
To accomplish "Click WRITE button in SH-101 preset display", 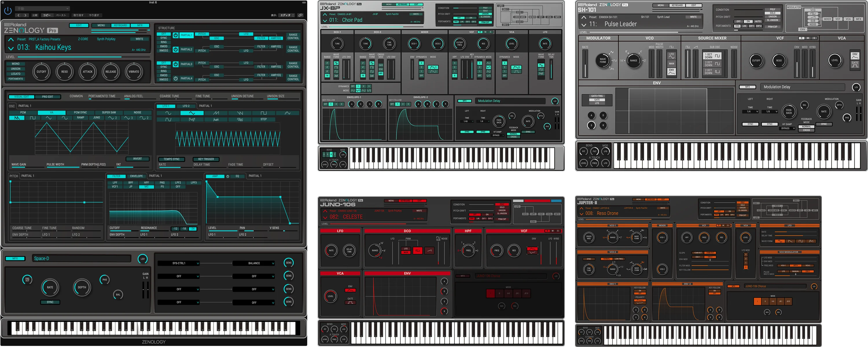I will (693, 17).
